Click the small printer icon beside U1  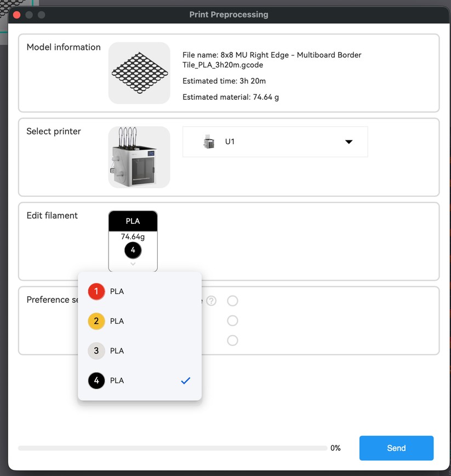pyautogui.click(x=209, y=142)
